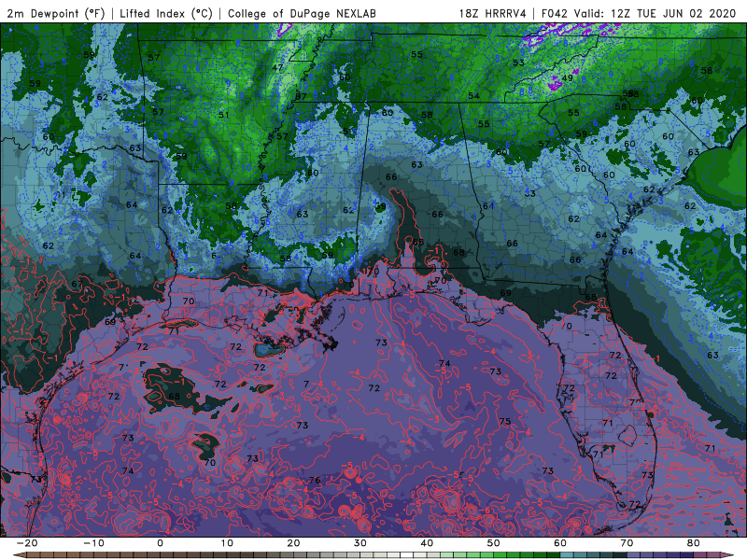The width and height of the screenshot is (747, 560).
Task: Click the 'Lifted Index (°C)' title text
Action: 166,13
